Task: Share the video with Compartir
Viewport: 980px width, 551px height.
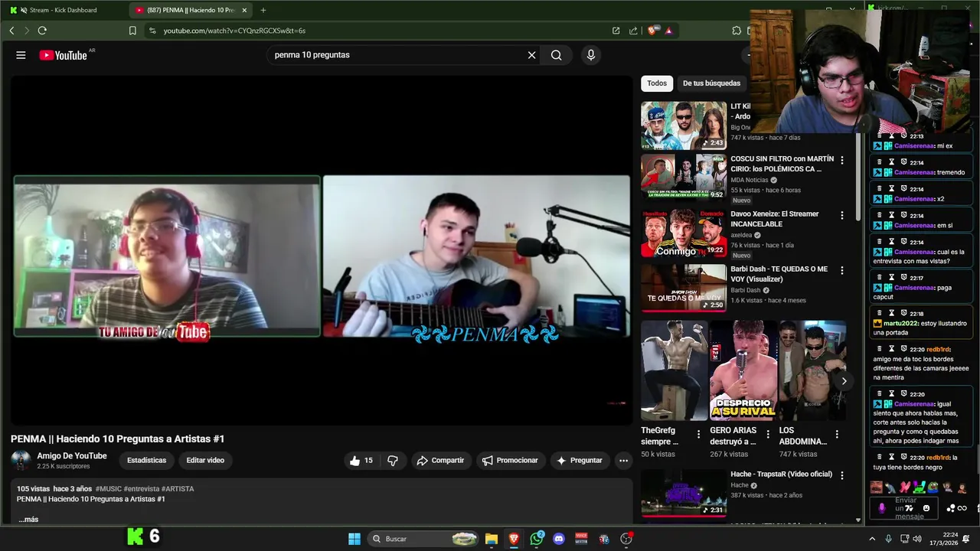Action: 440,461
